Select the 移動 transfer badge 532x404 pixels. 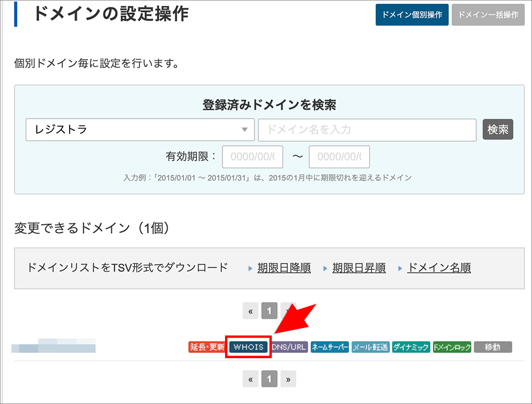coord(492,347)
